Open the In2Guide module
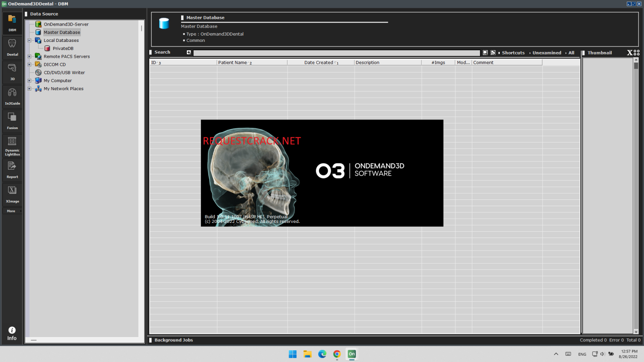Screen dimensions: 644x362 pyautogui.click(x=12, y=95)
